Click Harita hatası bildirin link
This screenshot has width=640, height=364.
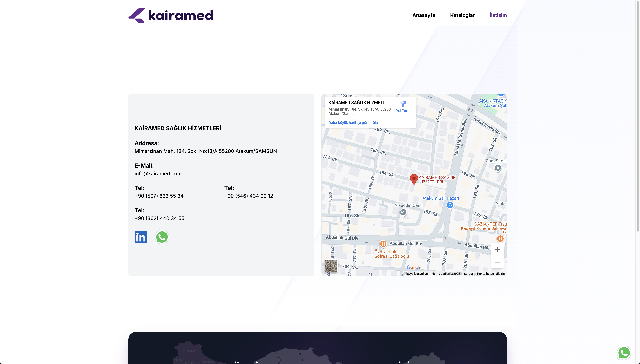click(x=490, y=274)
